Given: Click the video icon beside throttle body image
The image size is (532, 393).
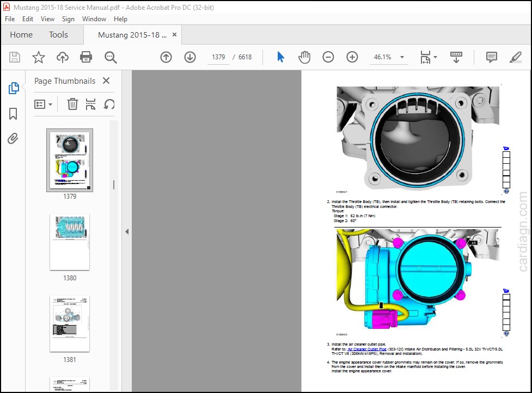Looking at the screenshot, I should coord(506,149).
